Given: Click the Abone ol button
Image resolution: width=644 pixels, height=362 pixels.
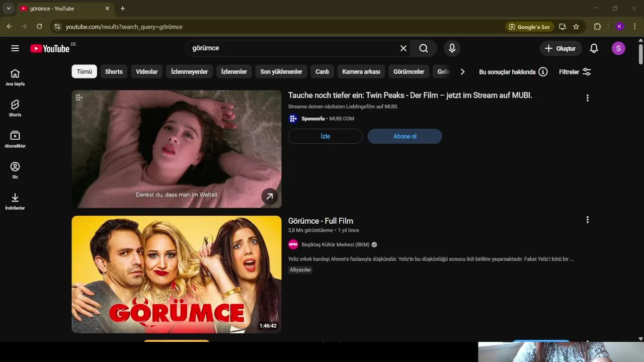Looking at the screenshot, I should click(405, 136).
